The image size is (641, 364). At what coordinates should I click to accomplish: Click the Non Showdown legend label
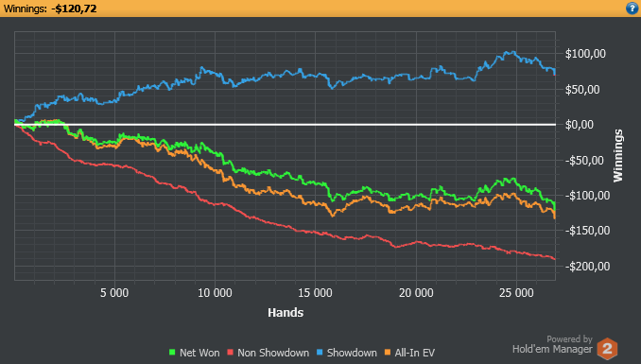pyautogui.click(x=273, y=353)
